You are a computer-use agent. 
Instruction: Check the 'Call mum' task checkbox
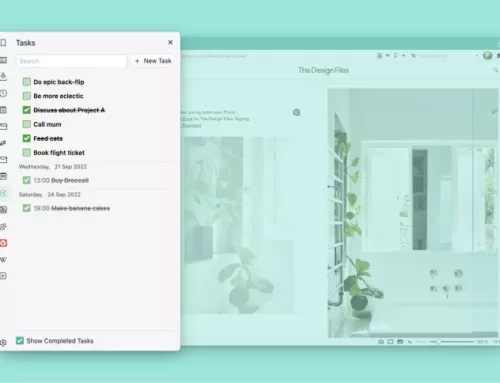pos(27,124)
